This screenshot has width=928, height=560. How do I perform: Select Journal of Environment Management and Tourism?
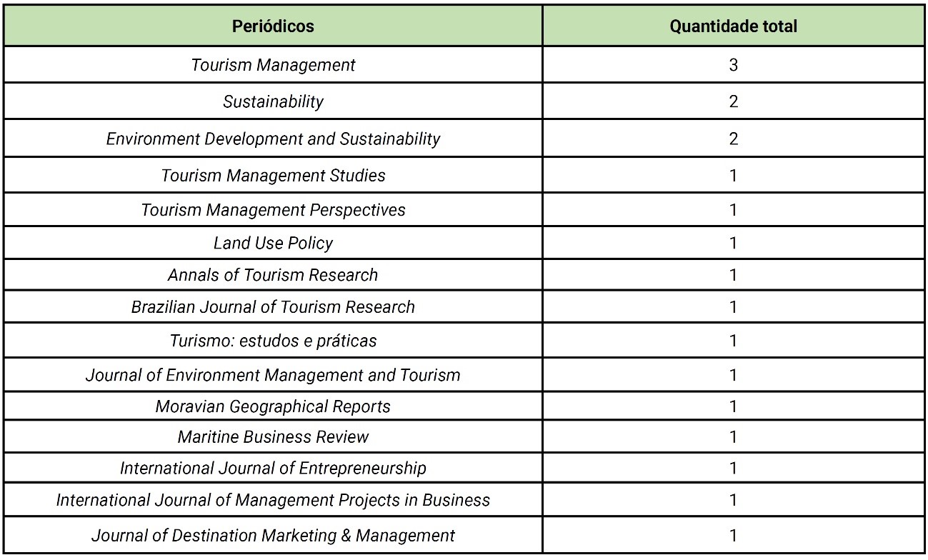click(273, 374)
